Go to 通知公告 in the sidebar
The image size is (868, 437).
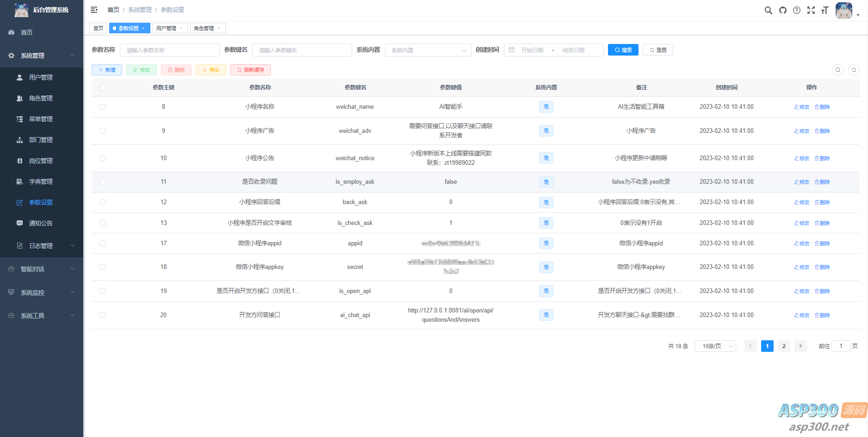(x=42, y=223)
